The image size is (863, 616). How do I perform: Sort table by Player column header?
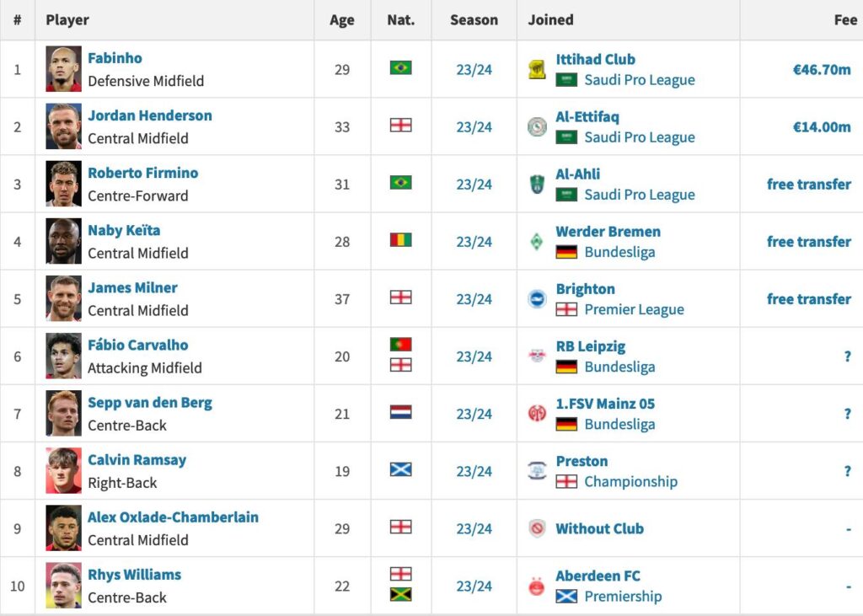[67, 20]
